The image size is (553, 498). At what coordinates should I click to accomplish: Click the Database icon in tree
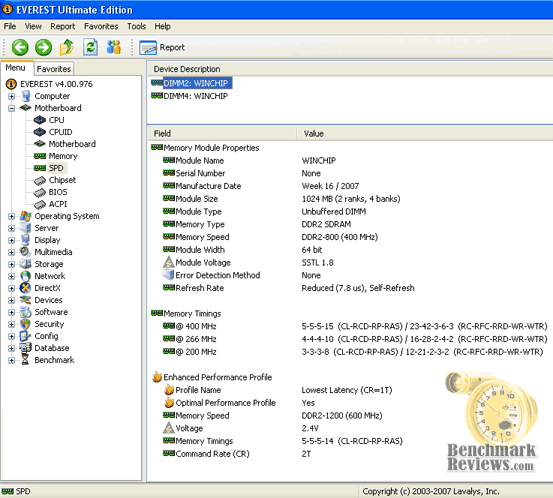25,348
